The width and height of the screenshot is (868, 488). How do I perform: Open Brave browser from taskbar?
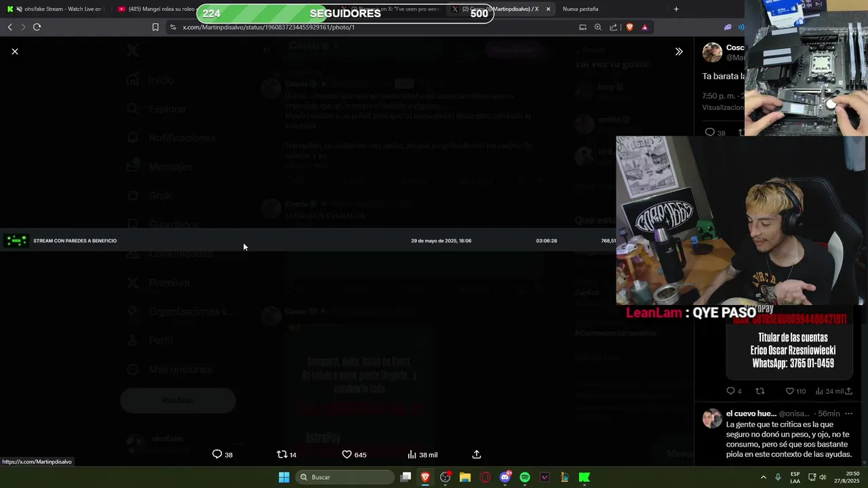point(425,477)
